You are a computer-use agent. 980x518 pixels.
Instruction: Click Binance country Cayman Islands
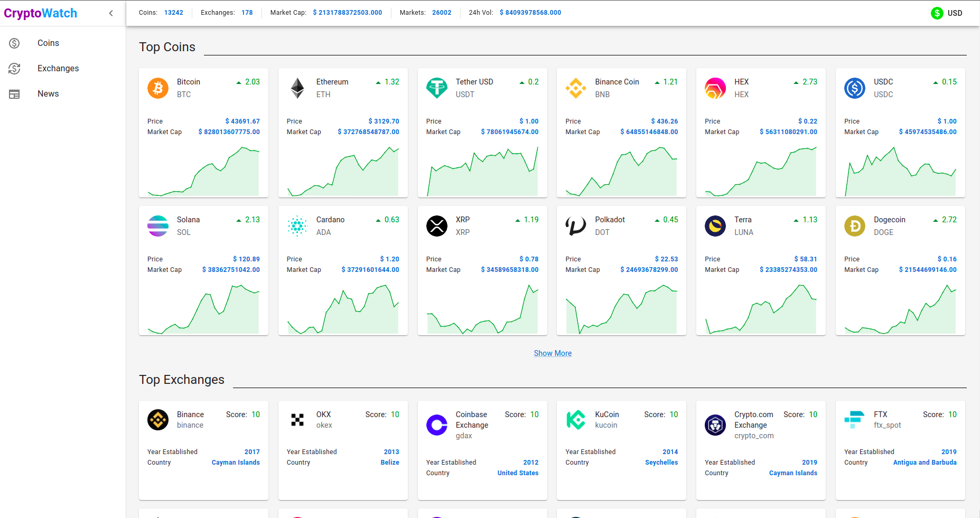point(236,463)
